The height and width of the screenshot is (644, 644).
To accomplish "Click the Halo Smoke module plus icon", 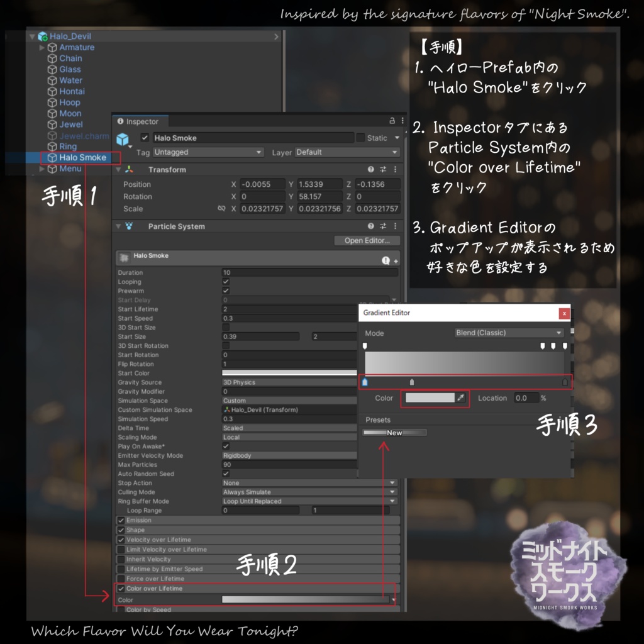I will click(x=396, y=261).
